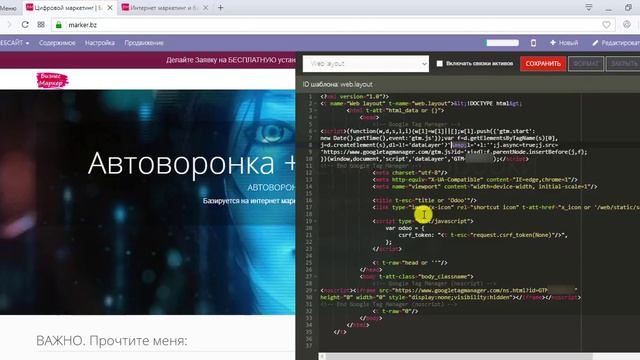
Task: Reload the page with the refresh icon
Action: 25,24
